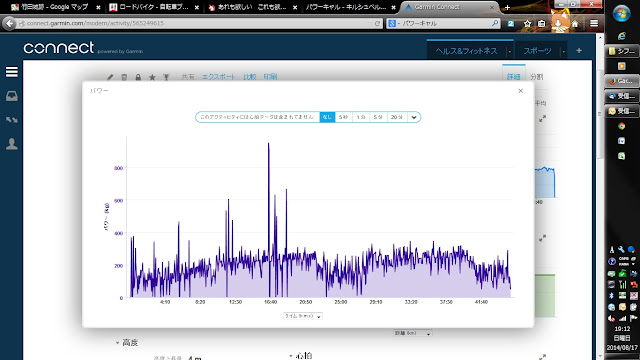The height and width of the screenshot is (360, 640).
Task: Click the trash delete activity icon
Action: 124,77
